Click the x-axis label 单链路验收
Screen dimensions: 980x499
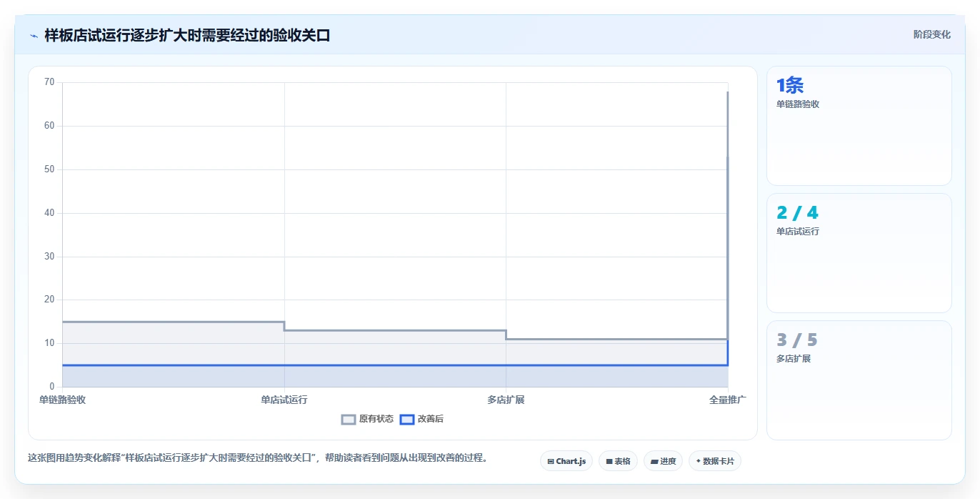(x=62, y=400)
